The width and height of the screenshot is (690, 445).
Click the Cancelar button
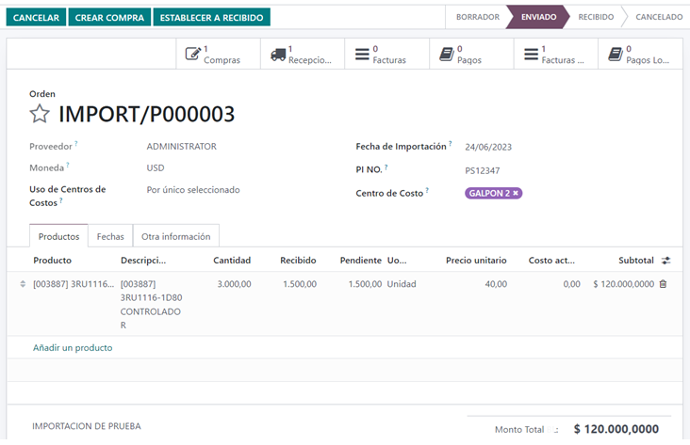[36, 18]
